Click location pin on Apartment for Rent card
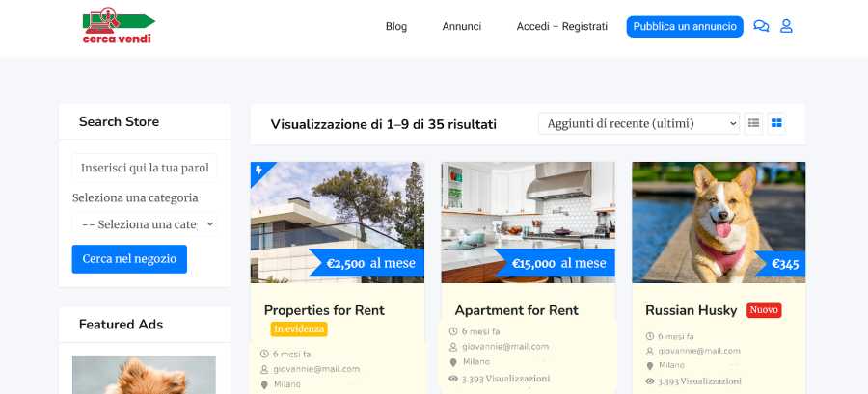 (x=453, y=362)
